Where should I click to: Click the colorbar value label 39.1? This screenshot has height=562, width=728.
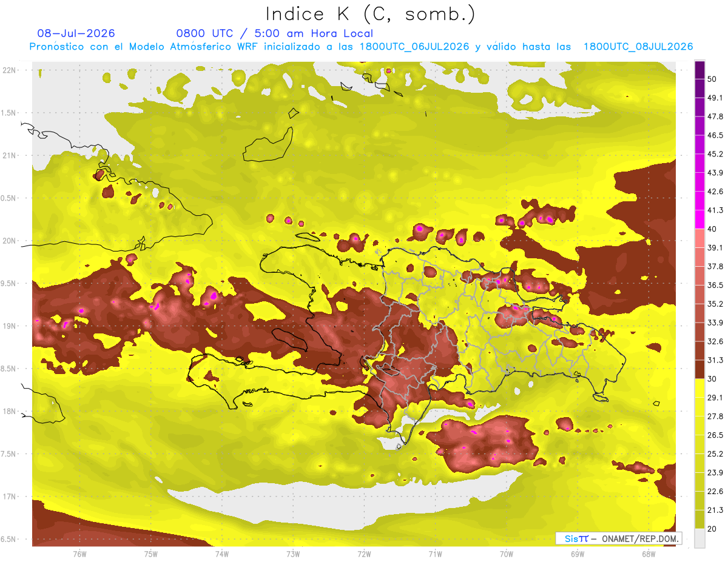click(x=714, y=248)
